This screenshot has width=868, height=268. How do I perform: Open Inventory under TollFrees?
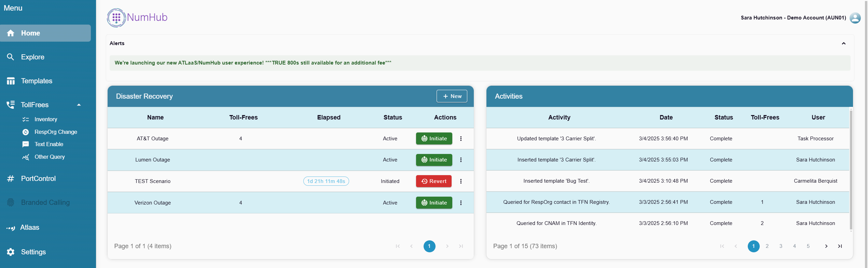[45, 119]
